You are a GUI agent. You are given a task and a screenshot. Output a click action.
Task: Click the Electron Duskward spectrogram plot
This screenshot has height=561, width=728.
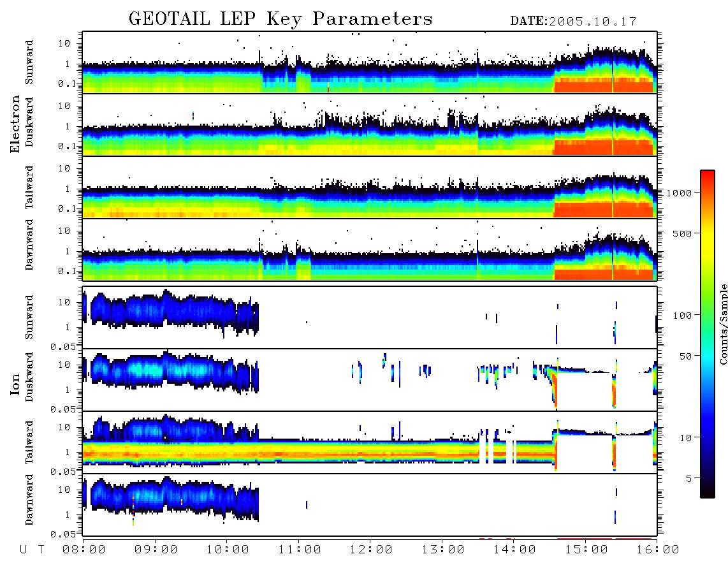point(370,124)
